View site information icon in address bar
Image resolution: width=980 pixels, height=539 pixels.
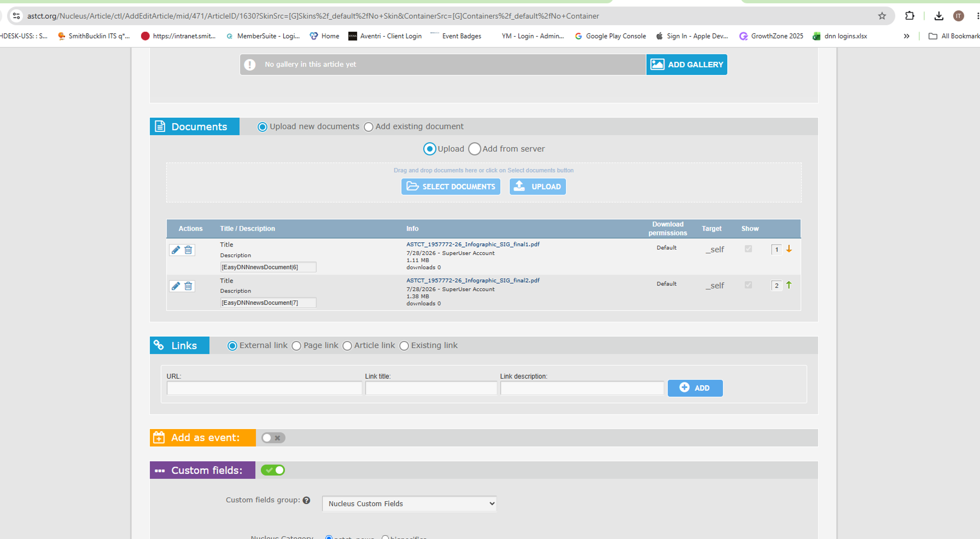click(x=16, y=16)
